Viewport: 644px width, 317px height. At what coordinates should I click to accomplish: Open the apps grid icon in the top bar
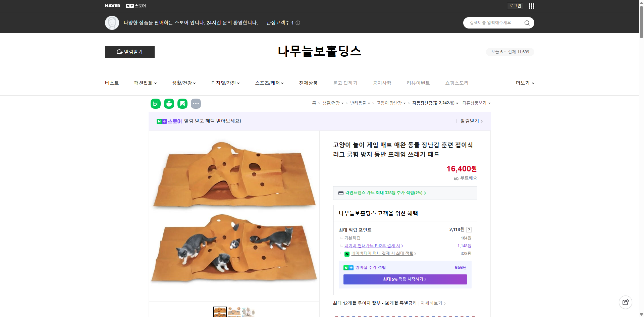click(x=531, y=6)
